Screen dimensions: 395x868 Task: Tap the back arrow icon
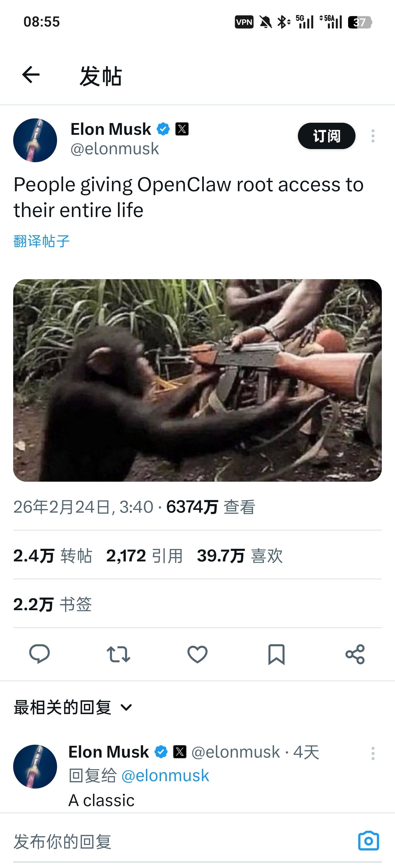tap(31, 75)
